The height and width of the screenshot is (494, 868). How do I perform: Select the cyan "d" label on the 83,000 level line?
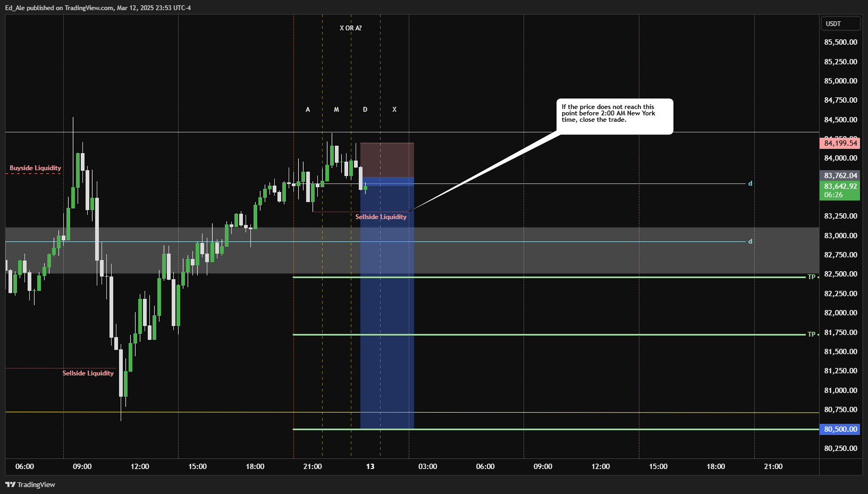tap(750, 241)
